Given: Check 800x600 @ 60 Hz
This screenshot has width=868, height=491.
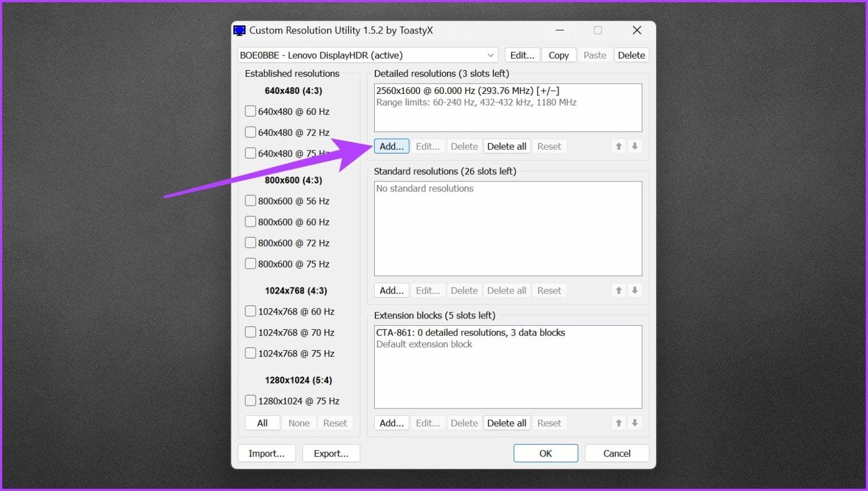Looking at the screenshot, I should [x=250, y=222].
